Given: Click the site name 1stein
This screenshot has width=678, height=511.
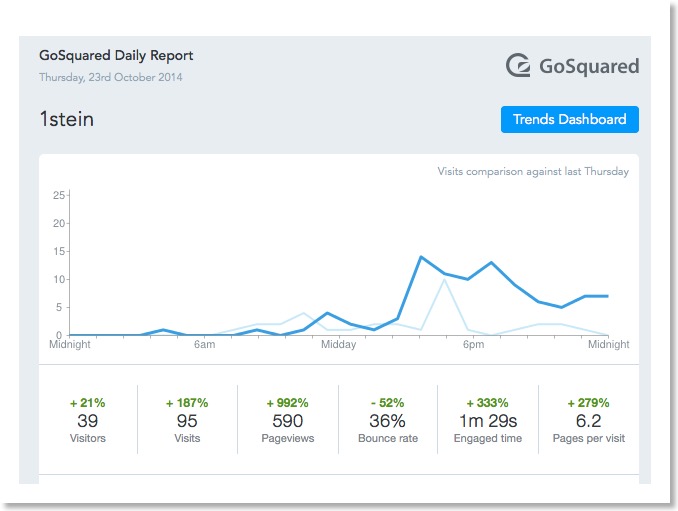Looking at the screenshot, I should pos(67,119).
